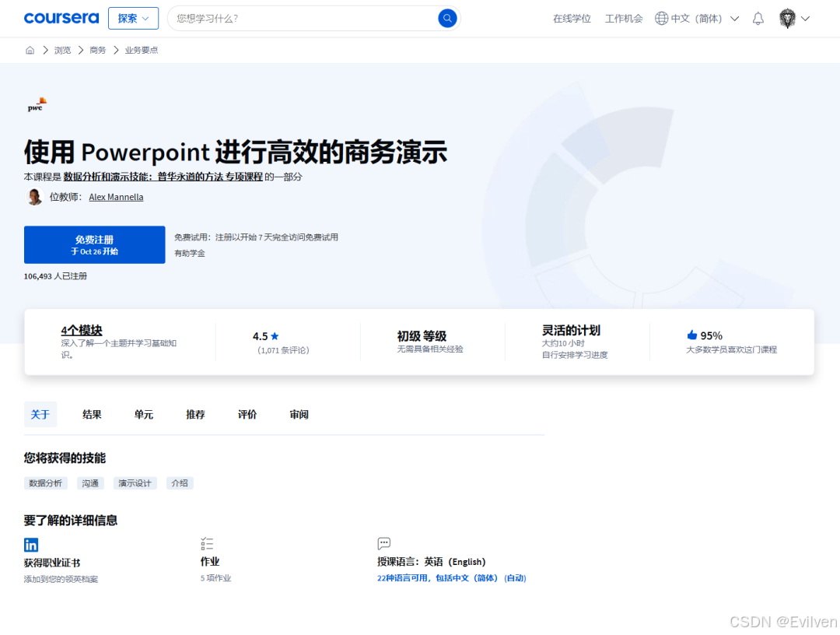Viewport: 840px width, 635px height.
Task: Click the 5 项作业 text
Action: point(216,578)
